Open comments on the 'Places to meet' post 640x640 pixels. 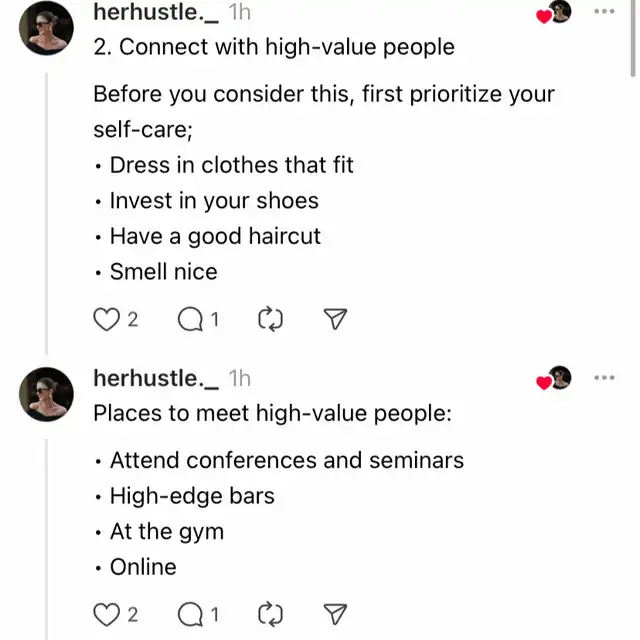(x=190, y=615)
